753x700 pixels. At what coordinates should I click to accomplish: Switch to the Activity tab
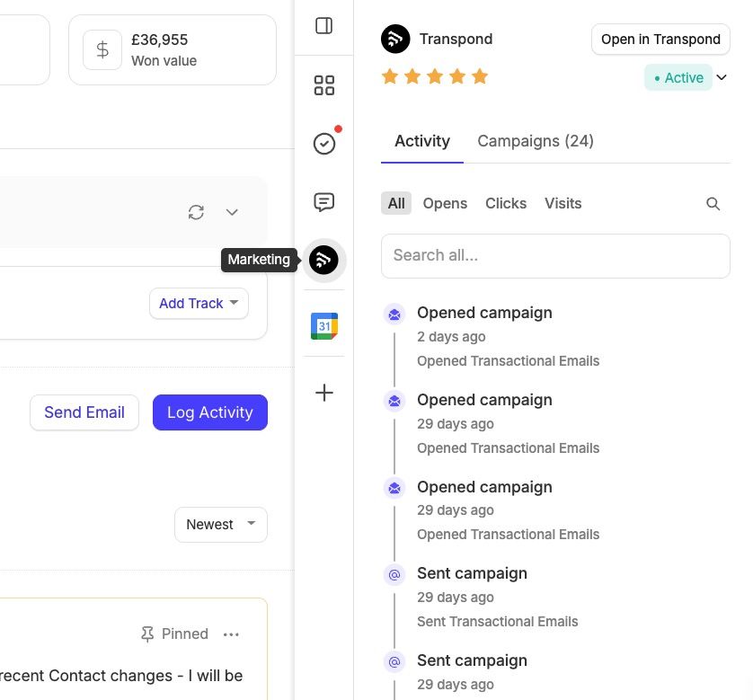[422, 141]
